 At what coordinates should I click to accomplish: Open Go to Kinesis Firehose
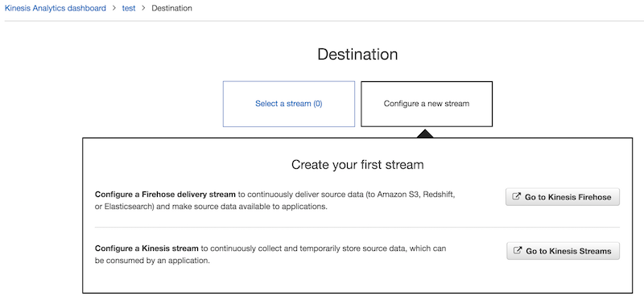point(563,197)
